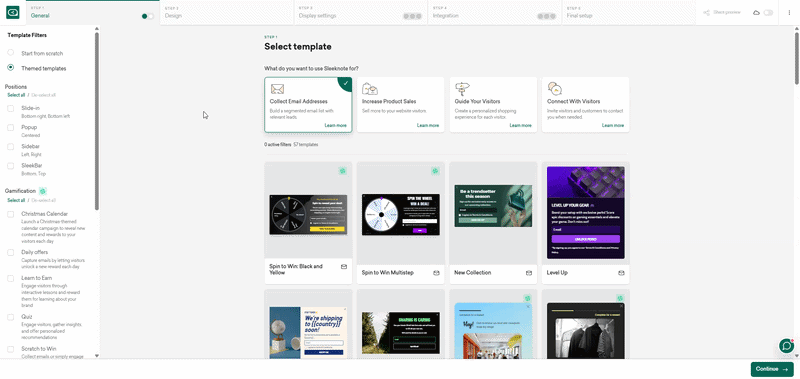Click De-select all under Positions
The height and width of the screenshot is (379, 800).
click(44, 95)
